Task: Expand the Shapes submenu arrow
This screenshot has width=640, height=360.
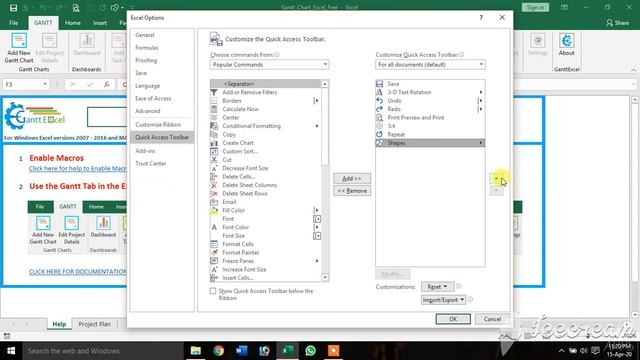Action: click(x=481, y=143)
